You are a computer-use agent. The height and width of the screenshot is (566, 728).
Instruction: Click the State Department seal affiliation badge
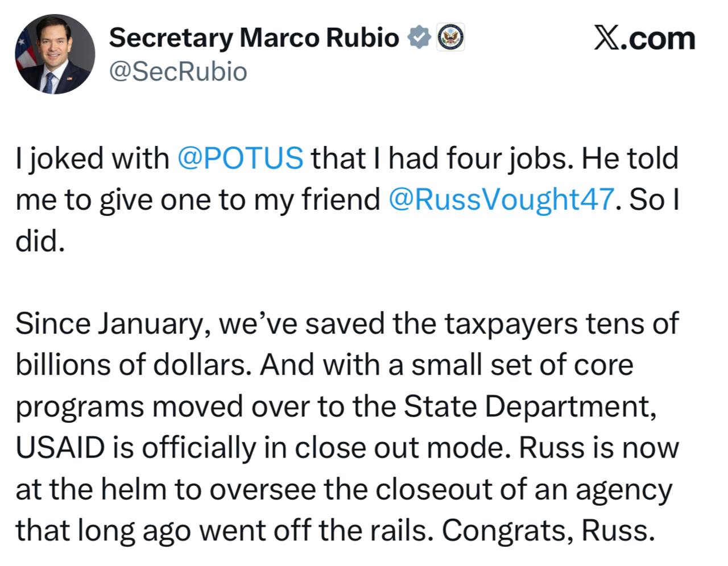point(450,38)
